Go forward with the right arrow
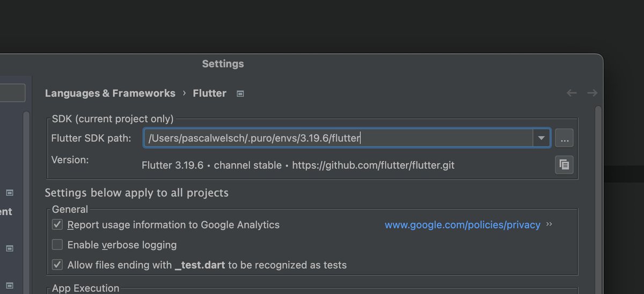The width and height of the screenshot is (644, 294). (592, 93)
